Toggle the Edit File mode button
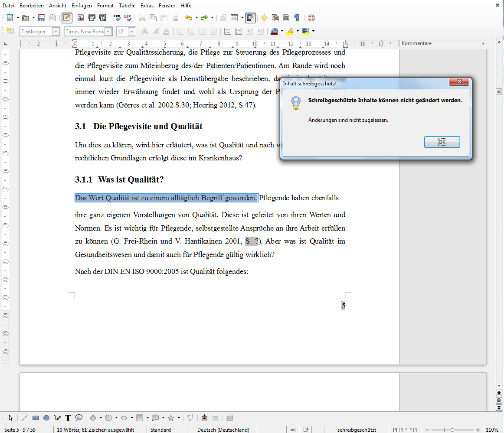The width and height of the screenshot is (504, 433). click(66, 18)
